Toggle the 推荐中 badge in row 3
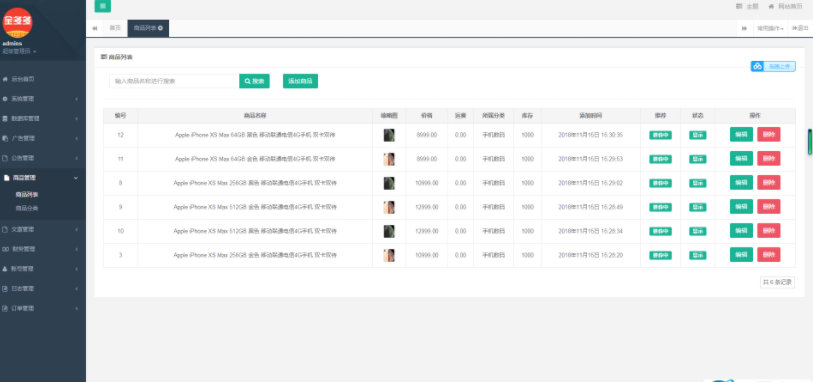The height and width of the screenshot is (382, 813). [x=660, y=255]
